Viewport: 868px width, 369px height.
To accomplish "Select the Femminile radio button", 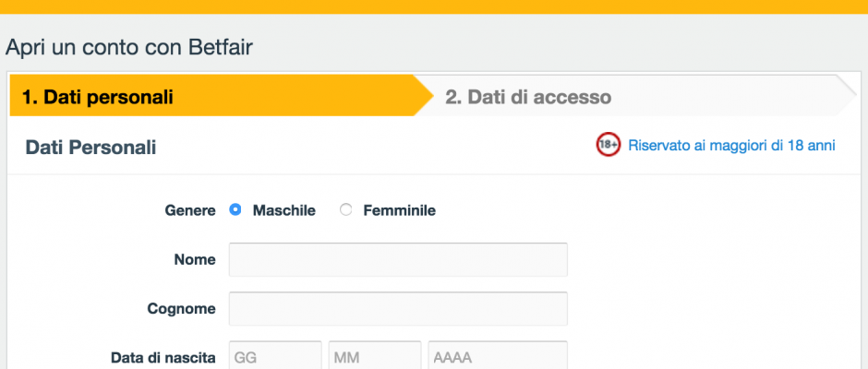I will [346, 210].
